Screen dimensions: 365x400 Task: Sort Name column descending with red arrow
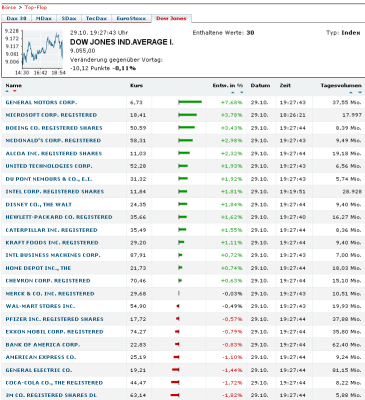click(x=14, y=91)
